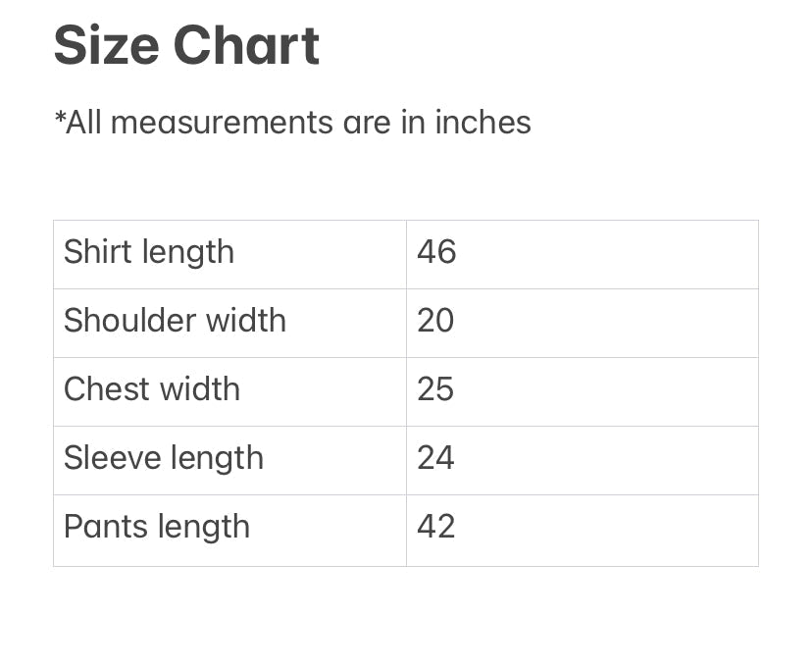Click the Chest width value 25
The image size is (812, 667).
pyautogui.click(x=435, y=389)
